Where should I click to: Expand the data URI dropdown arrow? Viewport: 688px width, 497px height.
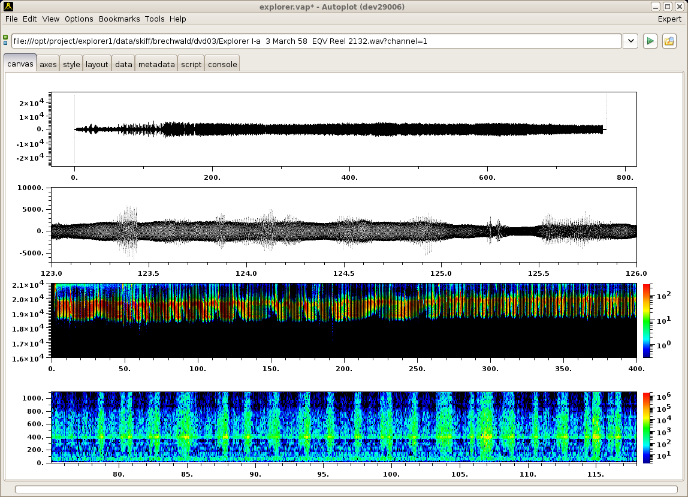click(x=630, y=41)
